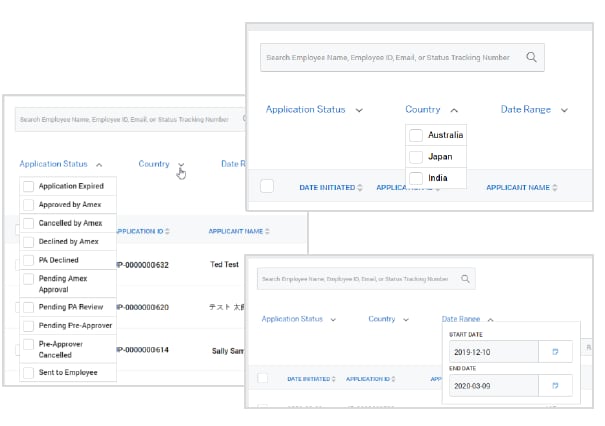Check the Australia country filter

tap(416, 135)
